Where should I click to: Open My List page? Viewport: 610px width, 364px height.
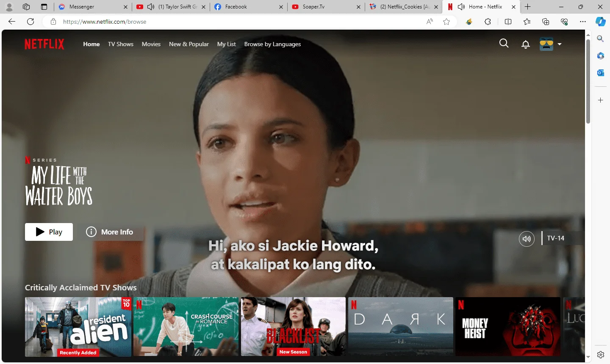click(x=227, y=44)
